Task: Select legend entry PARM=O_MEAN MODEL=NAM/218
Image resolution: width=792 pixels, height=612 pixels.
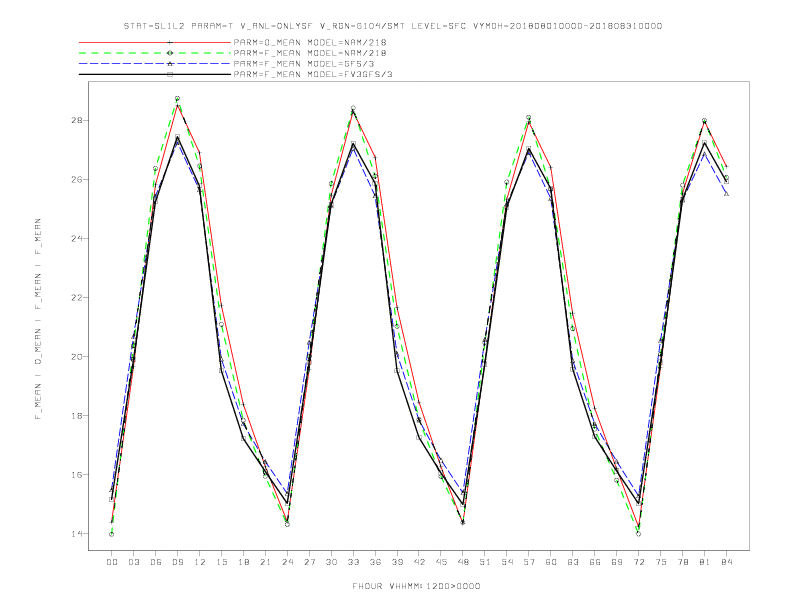Action: [x=310, y=42]
